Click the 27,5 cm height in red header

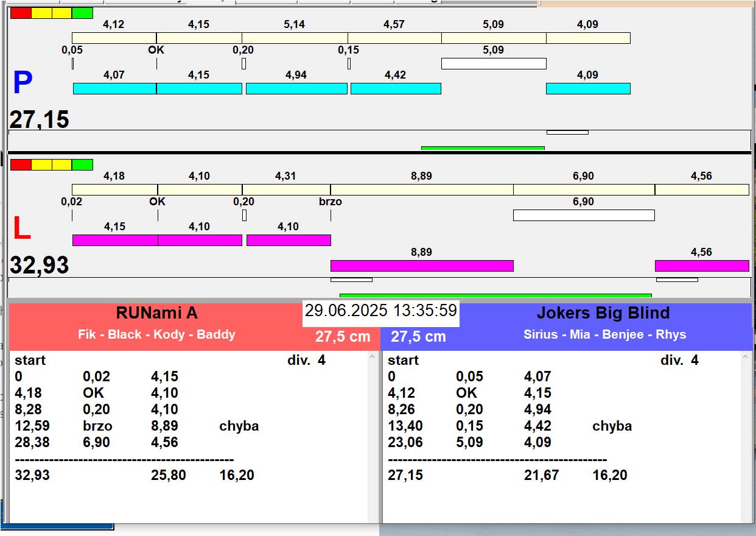[343, 337]
